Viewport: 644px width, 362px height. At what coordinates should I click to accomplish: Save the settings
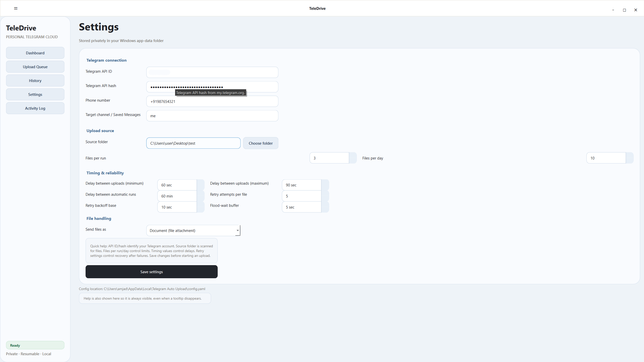pyautogui.click(x=151, y=272)
